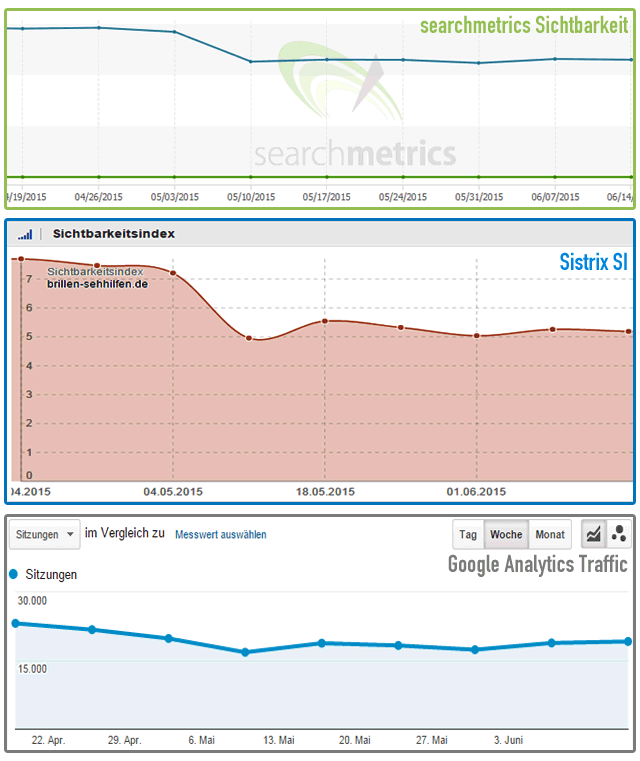Screen dimensions: 640x761
Task: Click the 18.05.2015 axis date
Action: pos(325,492)
